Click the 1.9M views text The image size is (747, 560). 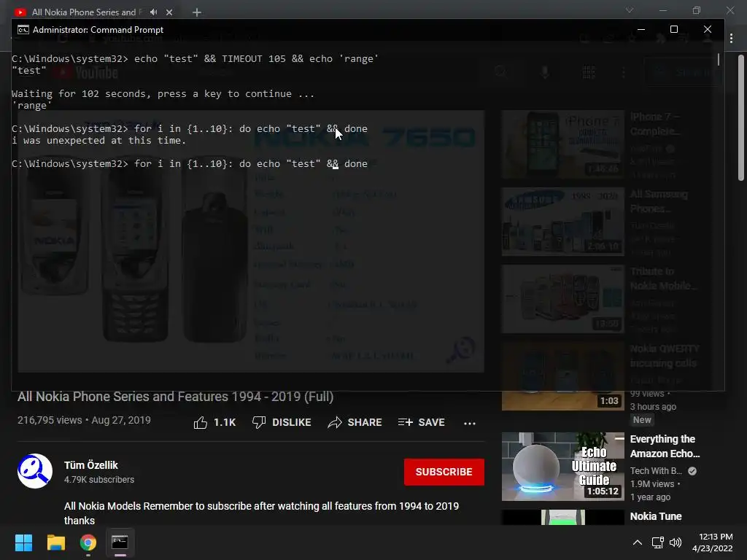[651, 484]
